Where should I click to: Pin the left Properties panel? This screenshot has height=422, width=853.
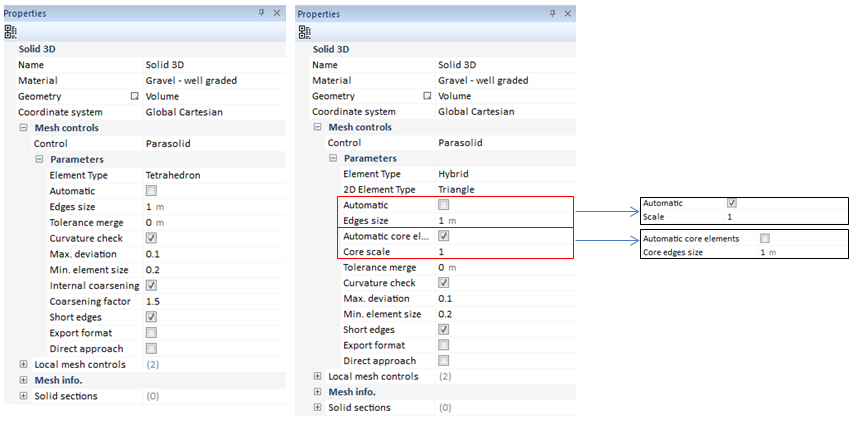coord(261,13)
